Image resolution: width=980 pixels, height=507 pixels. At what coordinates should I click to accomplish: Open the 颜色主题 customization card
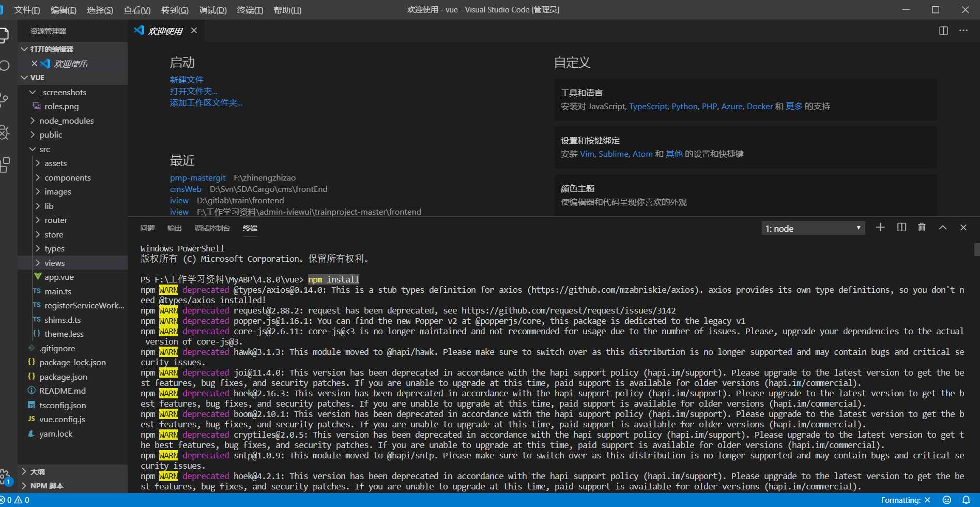click(746, 195)
